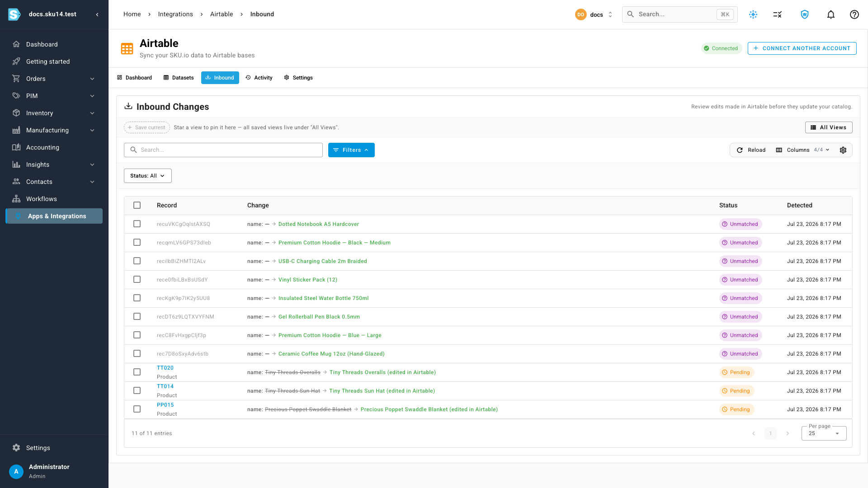Screen dimensions: 868x488
Task: Click the blue sparkle AI icon
Action: tap(753, 14)
